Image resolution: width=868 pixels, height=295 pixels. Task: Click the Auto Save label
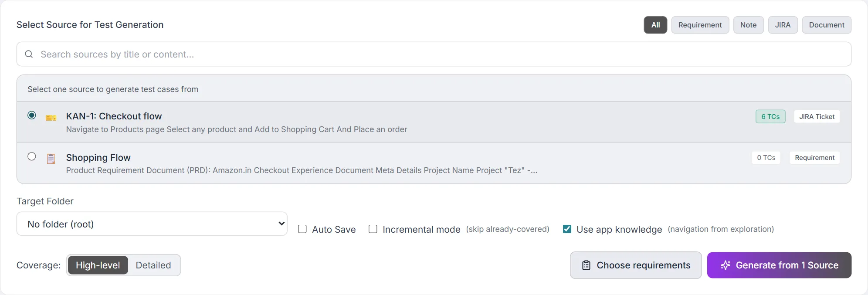(x=334, y=230)
